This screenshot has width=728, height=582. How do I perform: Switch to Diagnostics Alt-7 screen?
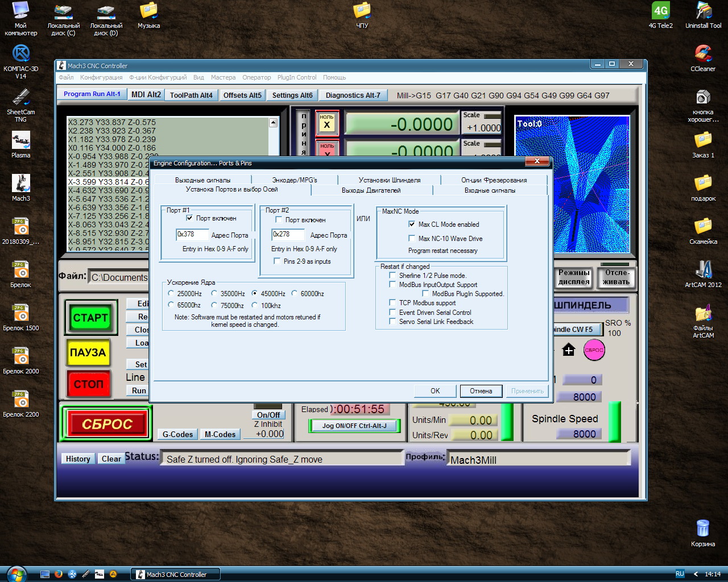click(353, 95)
